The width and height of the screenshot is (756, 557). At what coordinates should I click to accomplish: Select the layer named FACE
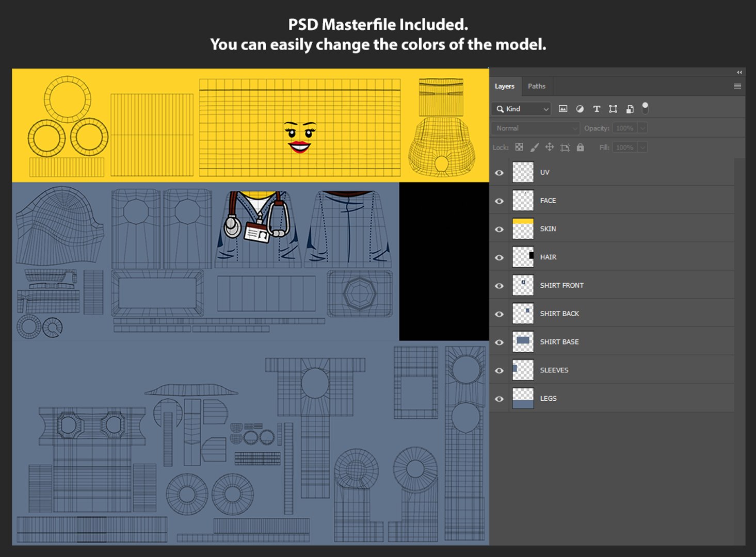coord(548,201)
